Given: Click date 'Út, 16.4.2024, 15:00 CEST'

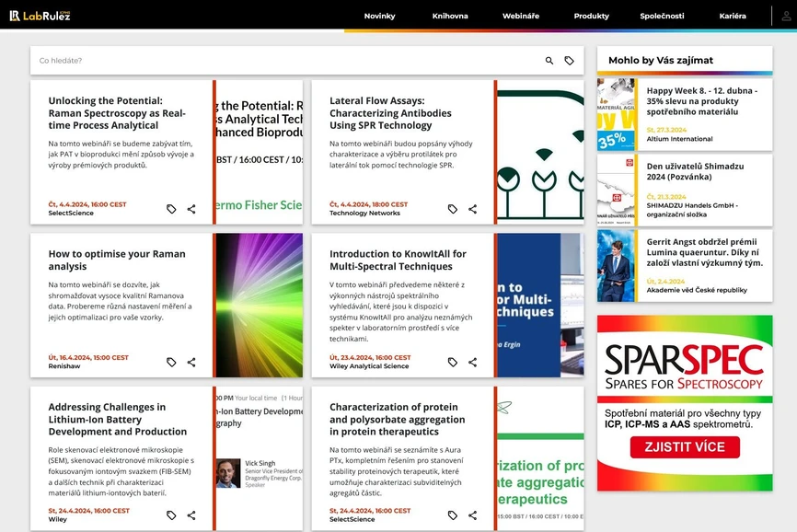Looking at the screenshot, I should pyautogui.click(x=88, y=358).
